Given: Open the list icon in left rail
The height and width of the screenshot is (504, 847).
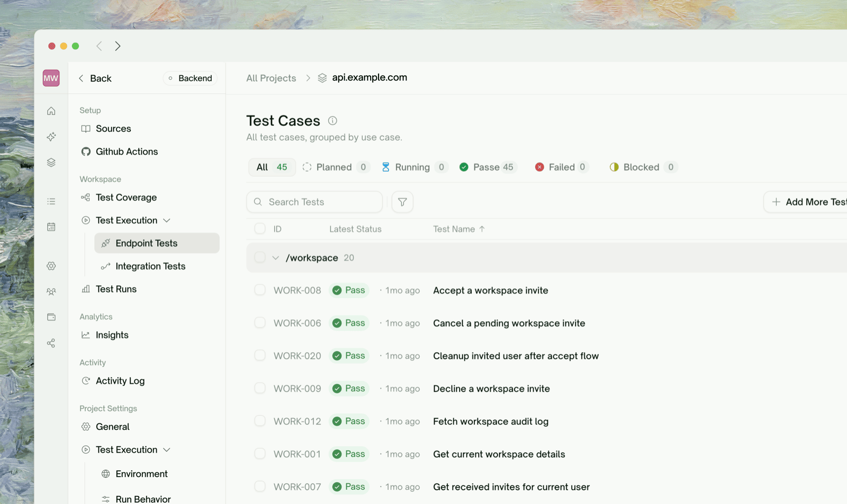Looking at the screenshot, I should point(51,201).
